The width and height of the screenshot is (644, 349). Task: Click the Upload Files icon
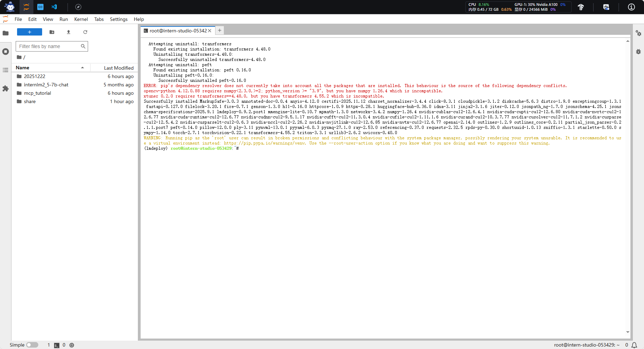[x=69, y=32]
